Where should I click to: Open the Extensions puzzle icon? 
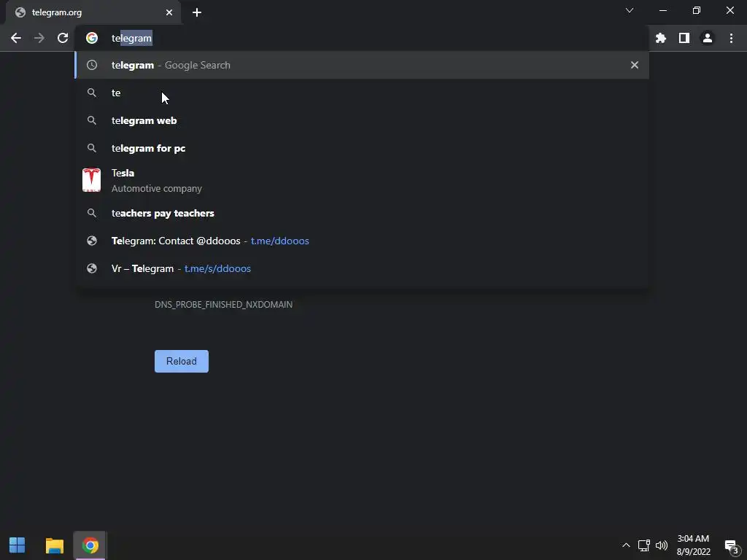pyautogui.click(x=661, y=38)
